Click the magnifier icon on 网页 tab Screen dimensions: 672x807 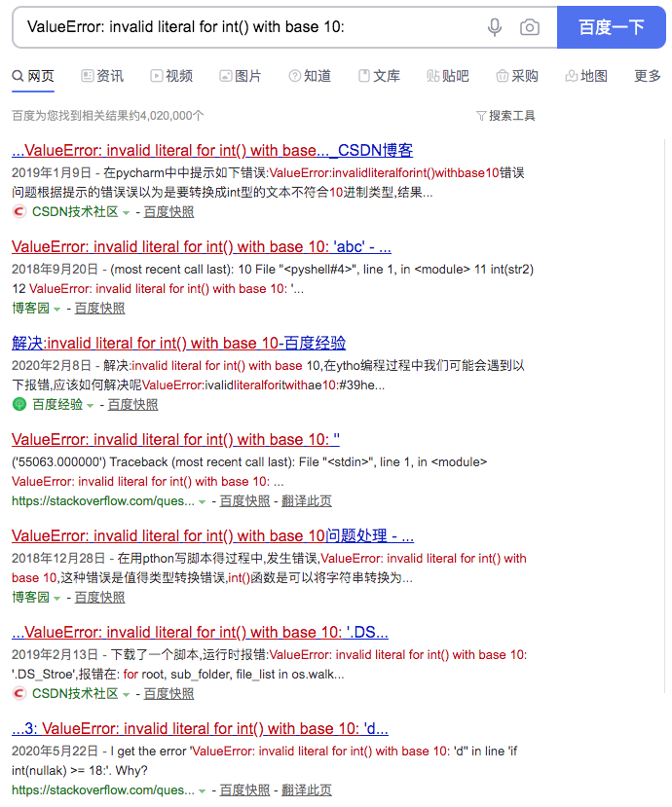[x=19, y=76]
